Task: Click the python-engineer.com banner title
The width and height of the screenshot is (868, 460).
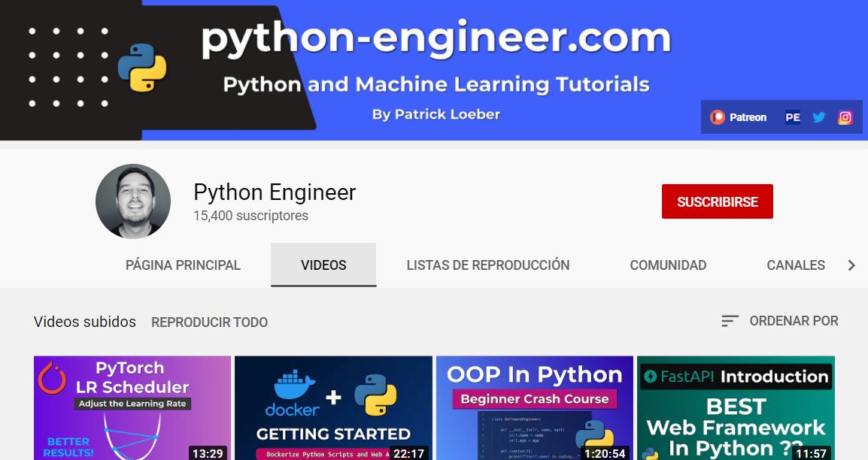Action: point(436,38)
